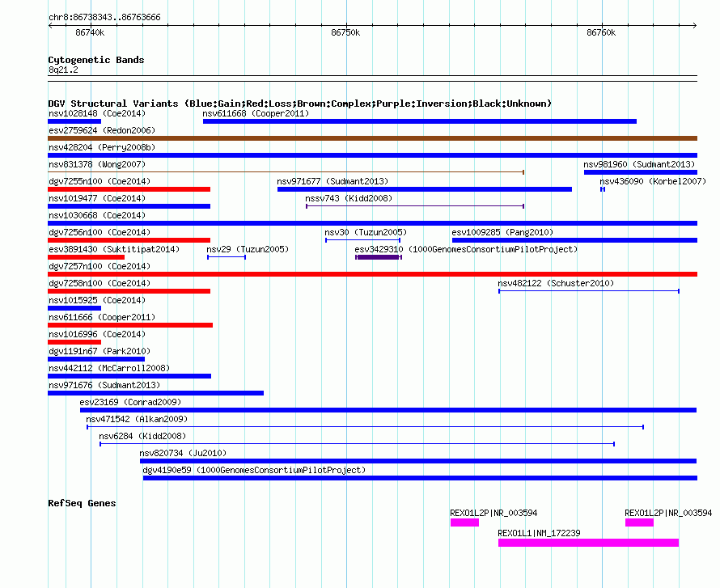Select nssv743 (Kidd2008) inversion label
The image size is (720, 588).
[349, 198]
